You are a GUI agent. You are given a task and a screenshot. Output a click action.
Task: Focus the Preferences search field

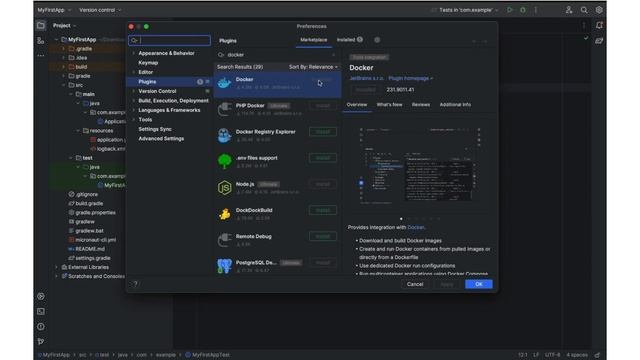tap(169, 40)
